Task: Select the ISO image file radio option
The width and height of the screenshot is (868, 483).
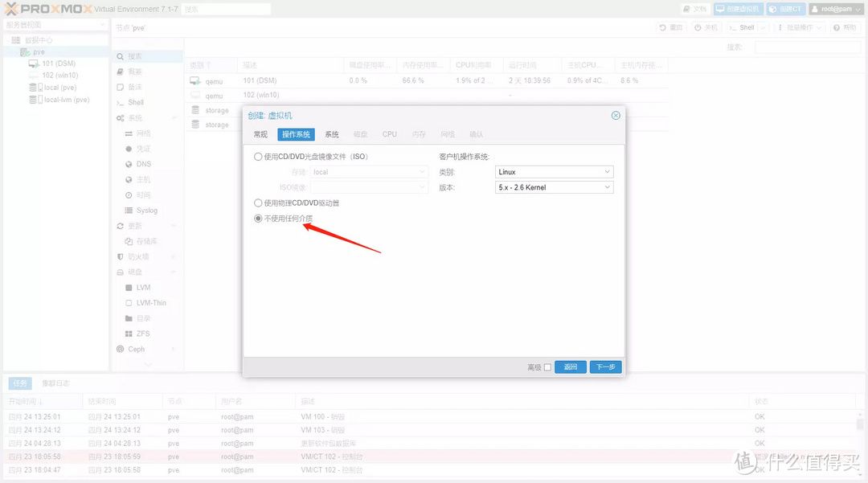Action: click(258, 157)
